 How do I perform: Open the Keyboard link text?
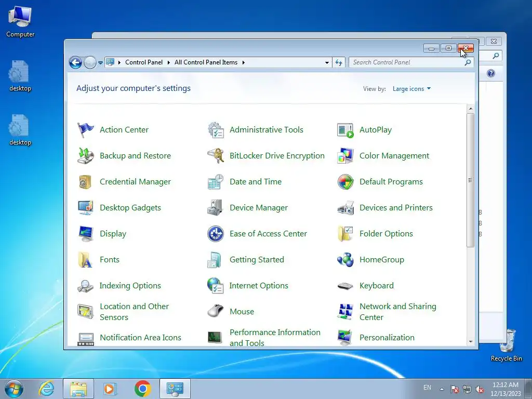[377, 286]
